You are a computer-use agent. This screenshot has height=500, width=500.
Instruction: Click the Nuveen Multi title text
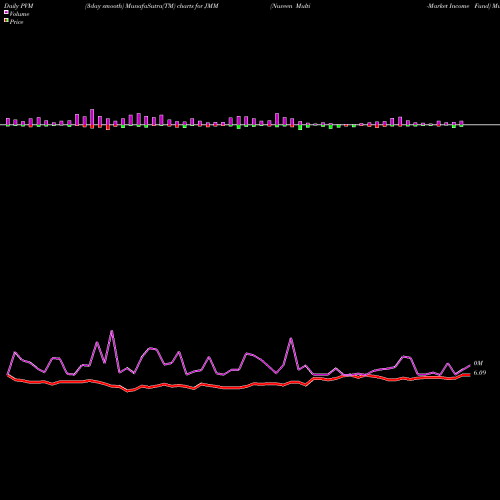pyautogui.click(x=290, y=6)
